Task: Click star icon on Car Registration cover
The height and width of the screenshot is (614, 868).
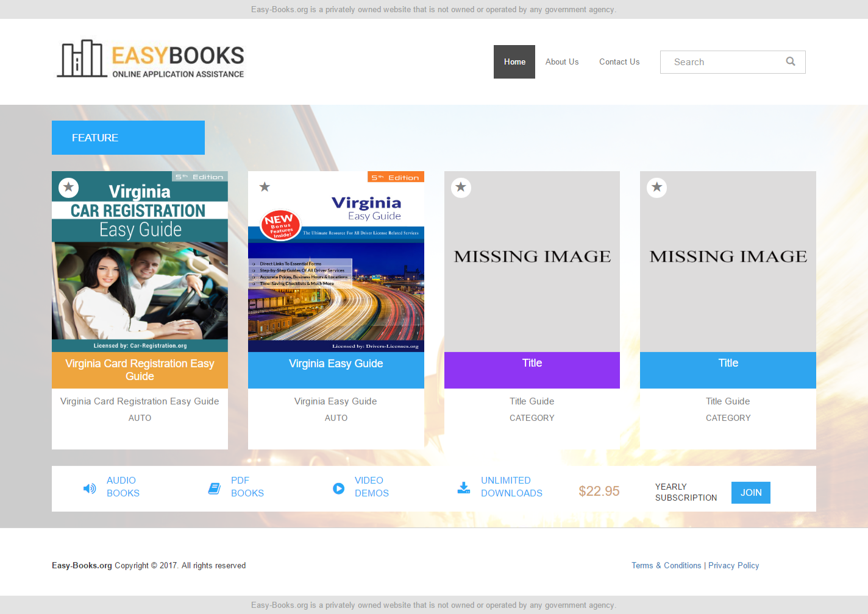Action: click(69, 188)
